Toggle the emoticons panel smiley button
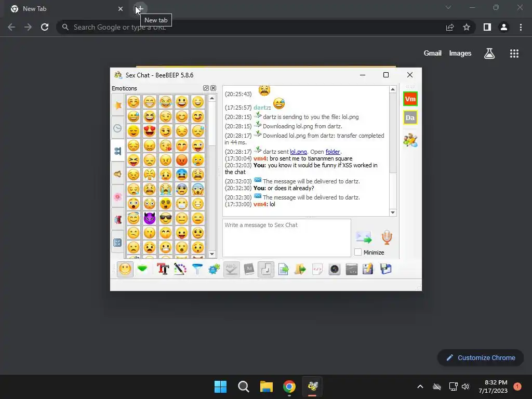Viewport: 532px width, 399px height. click(x=125, y=269)
